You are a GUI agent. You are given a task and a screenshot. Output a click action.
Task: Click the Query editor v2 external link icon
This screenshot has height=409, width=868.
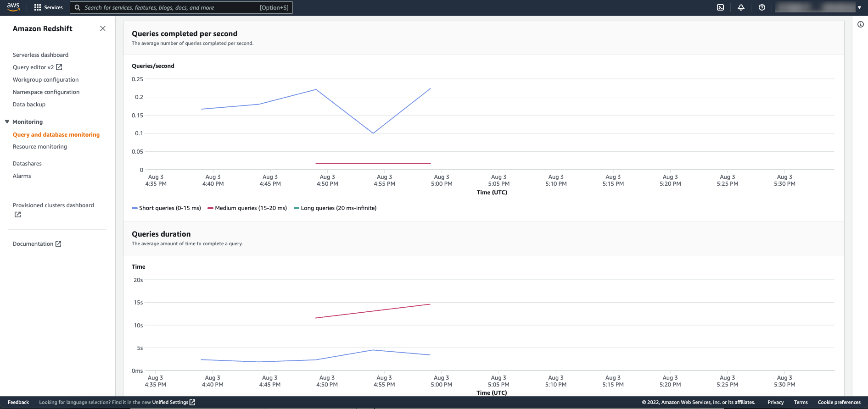click(x=59, y=67)
